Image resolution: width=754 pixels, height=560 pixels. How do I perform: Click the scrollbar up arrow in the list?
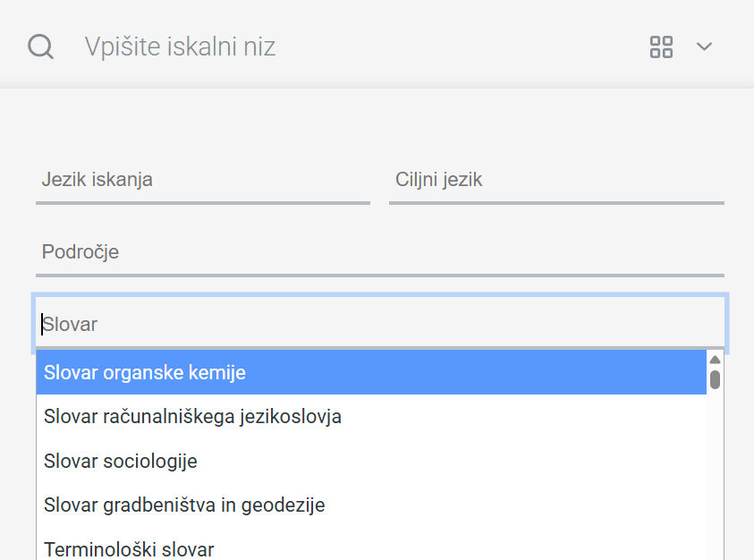coord(716,357)
